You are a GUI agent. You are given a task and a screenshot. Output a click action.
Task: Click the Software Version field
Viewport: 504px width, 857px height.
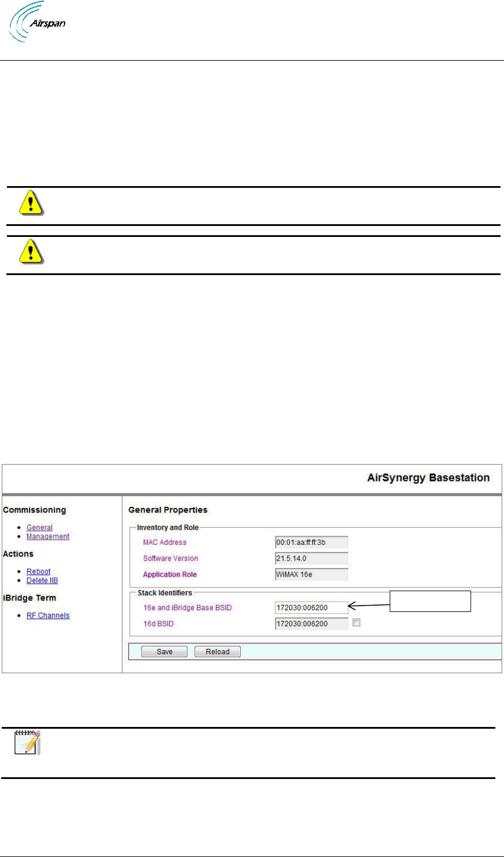click(312, 558)
